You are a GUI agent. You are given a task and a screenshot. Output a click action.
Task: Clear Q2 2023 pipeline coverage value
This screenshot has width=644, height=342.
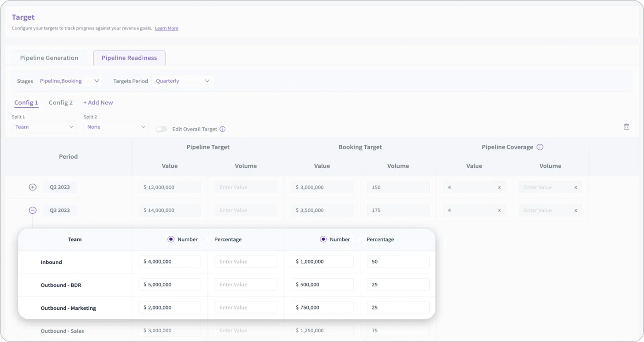coord(500,188)
